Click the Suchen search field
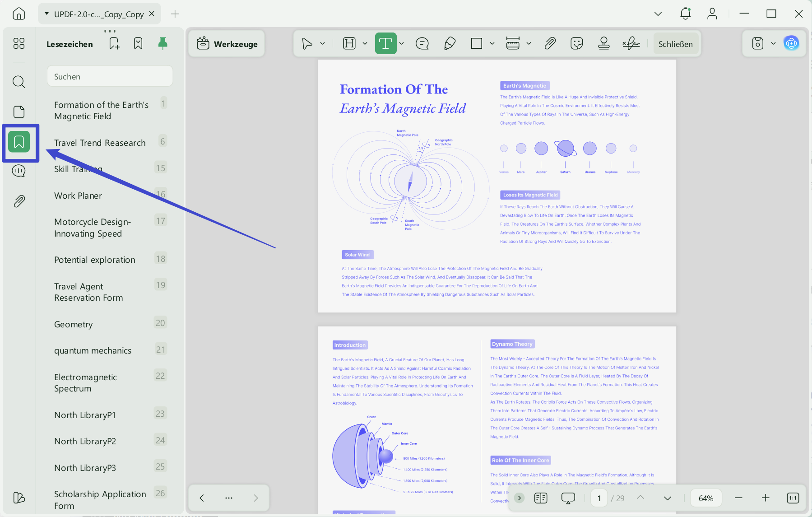The image size is (812, 517). (110, 76)
